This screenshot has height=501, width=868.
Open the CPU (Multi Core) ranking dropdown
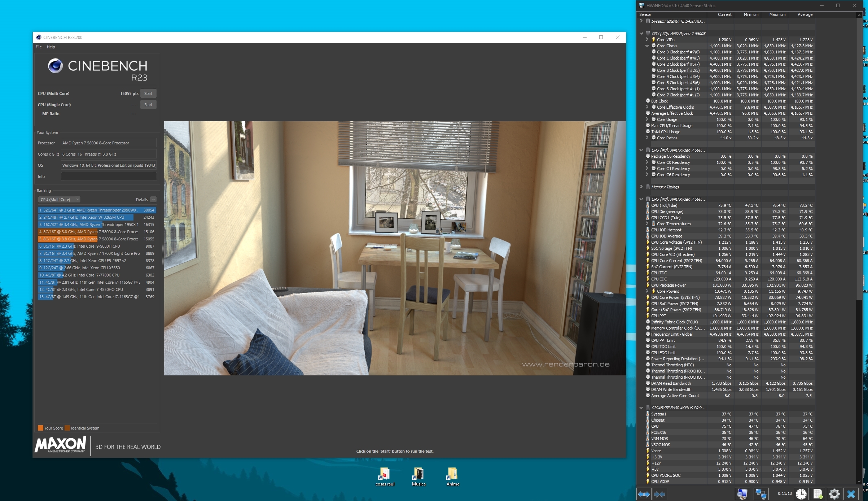pyautogui.click(x=59, y=200)
